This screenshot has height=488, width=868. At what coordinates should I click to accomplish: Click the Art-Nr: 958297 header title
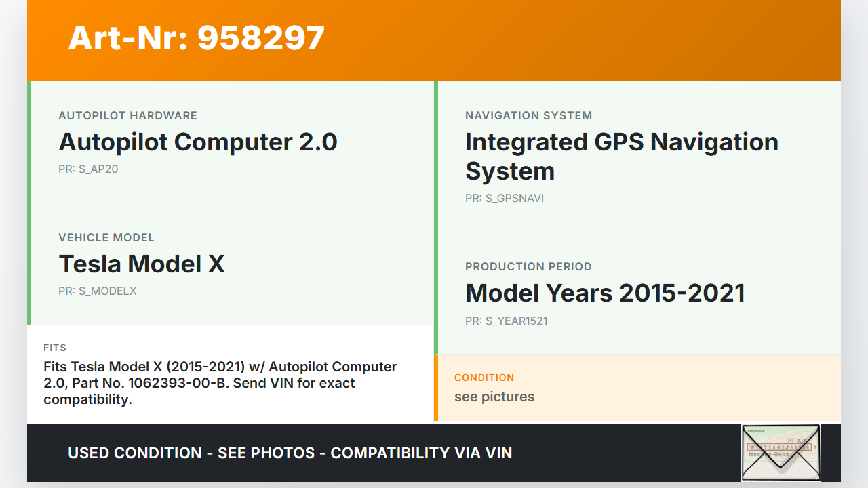tap(197, 38)
